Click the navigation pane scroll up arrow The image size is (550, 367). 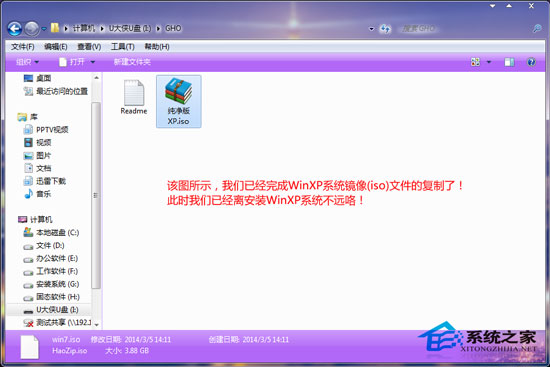tap(96, 78)
